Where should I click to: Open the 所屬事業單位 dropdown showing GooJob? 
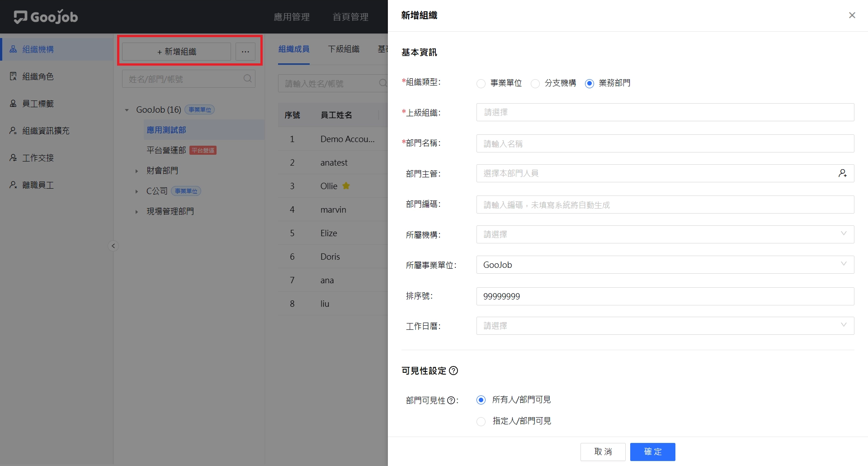pos(665,265)
